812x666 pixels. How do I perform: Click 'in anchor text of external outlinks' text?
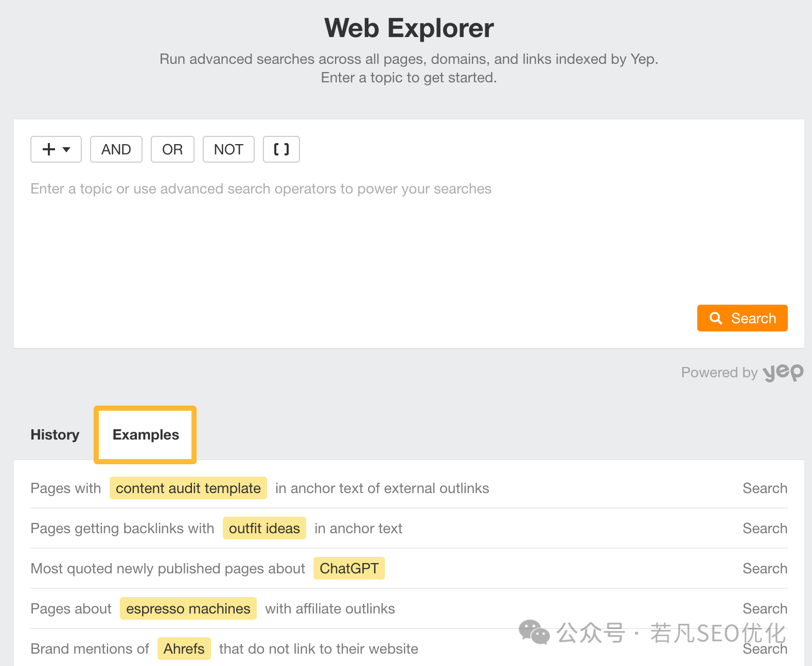(382, 488)
